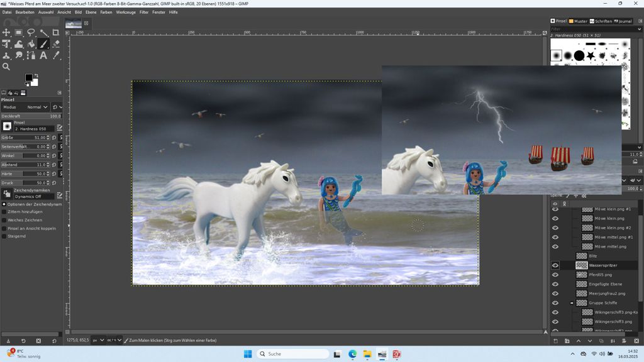This screenshot has height=362, width=644.
Task: Select the Unified Transform tool
Action: click(6, 44)
